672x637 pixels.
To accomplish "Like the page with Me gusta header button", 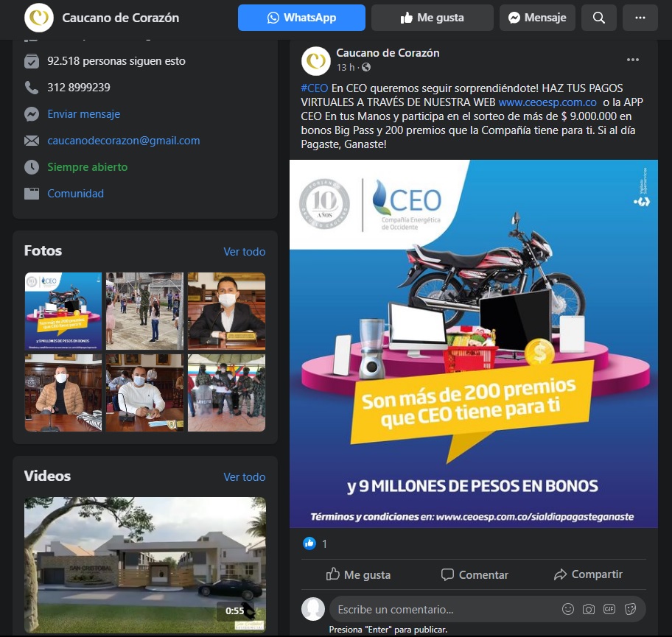I will [432, 18].
